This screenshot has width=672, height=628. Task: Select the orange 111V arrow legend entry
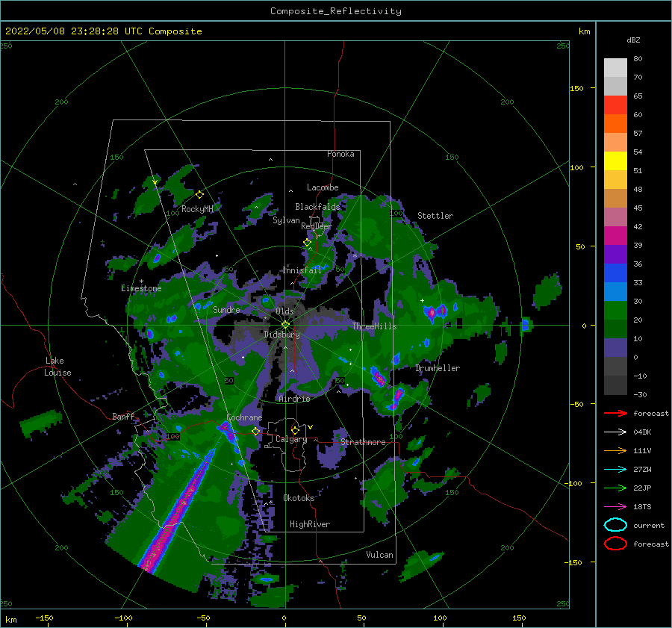615,450
